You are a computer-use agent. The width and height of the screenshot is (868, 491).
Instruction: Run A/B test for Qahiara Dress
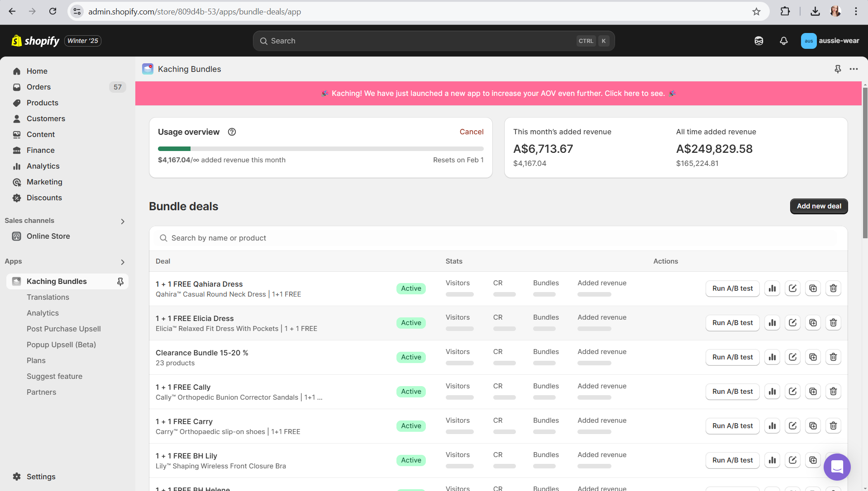coord(732,288)
